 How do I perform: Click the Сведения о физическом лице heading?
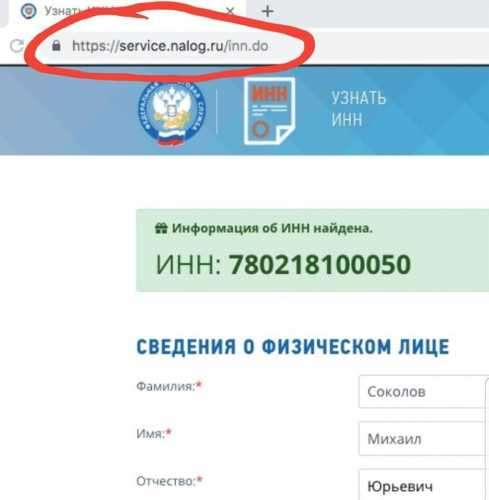coord(293,347)
